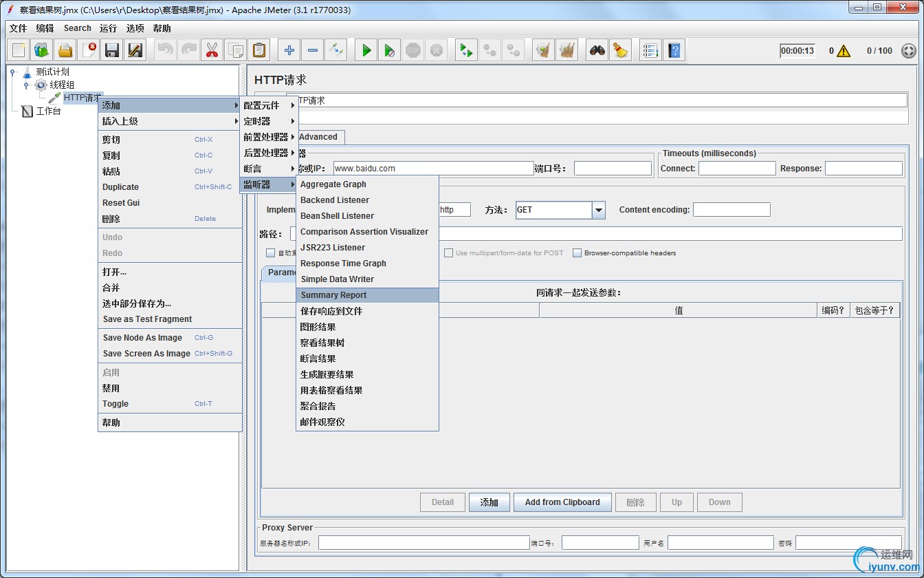This screenshot has height=578, width=924.
Task: Choose 聚合报告 listener
Action: coord(367,406)
